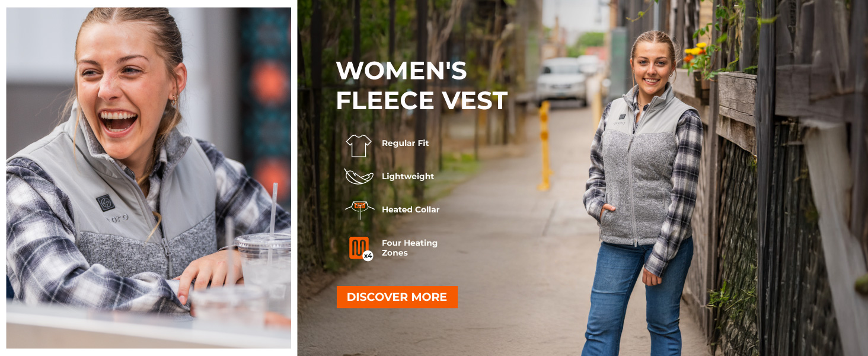Click the Heated Collar text label
The width and height of the screenshot is (868, 356).
tap(410, 209)
